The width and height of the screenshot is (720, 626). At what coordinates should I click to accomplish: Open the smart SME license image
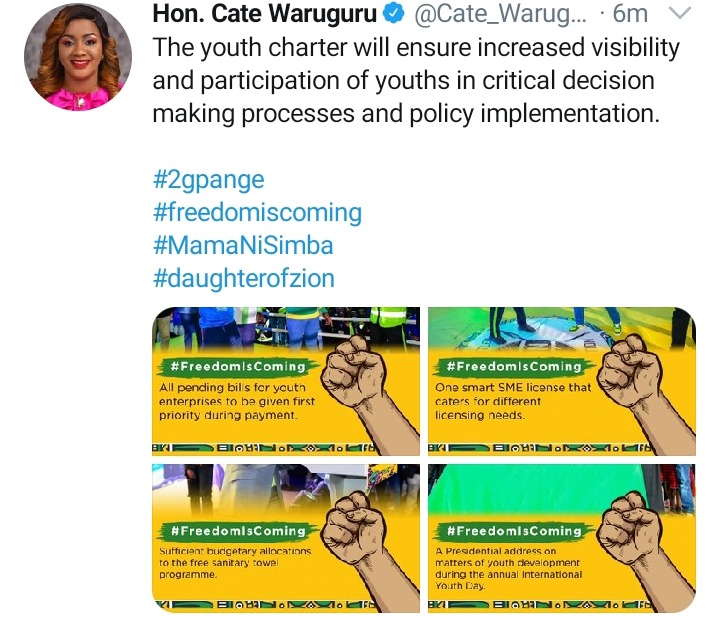(x=562, y=381)
